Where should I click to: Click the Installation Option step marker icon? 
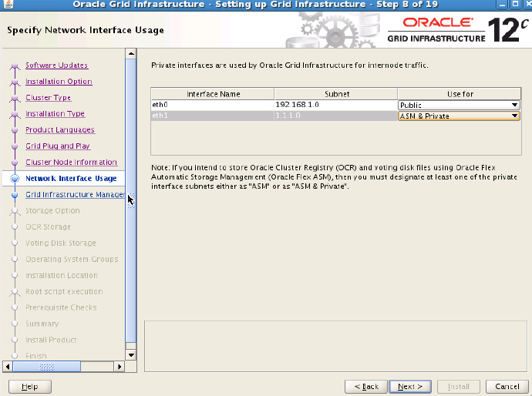pos(15,82)
